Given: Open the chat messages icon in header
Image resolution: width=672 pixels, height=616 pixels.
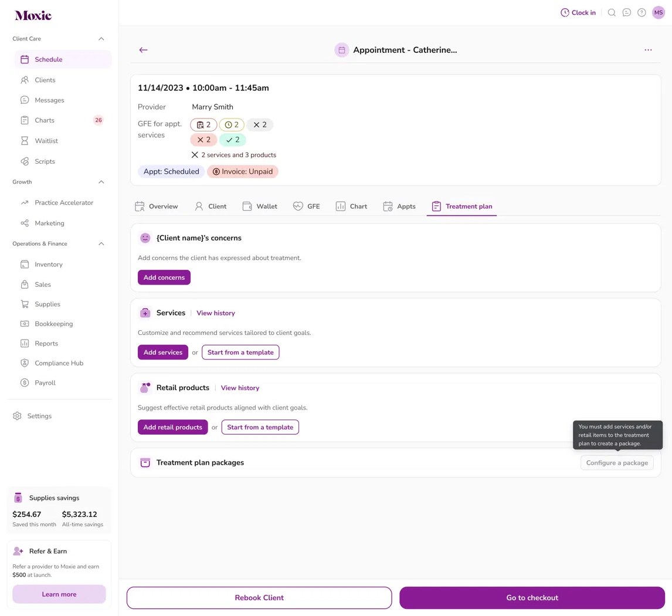Looking at the screenshot, I should [x=627, y=12].
